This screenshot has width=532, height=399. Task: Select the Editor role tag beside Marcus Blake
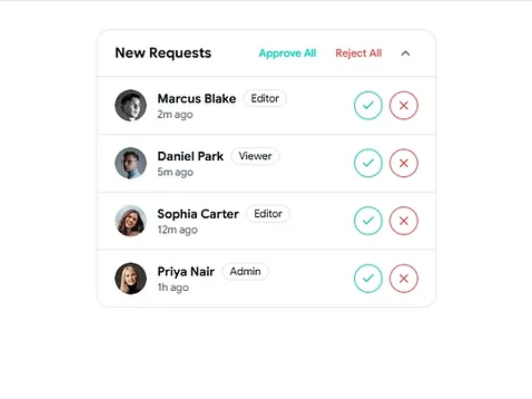265,98
